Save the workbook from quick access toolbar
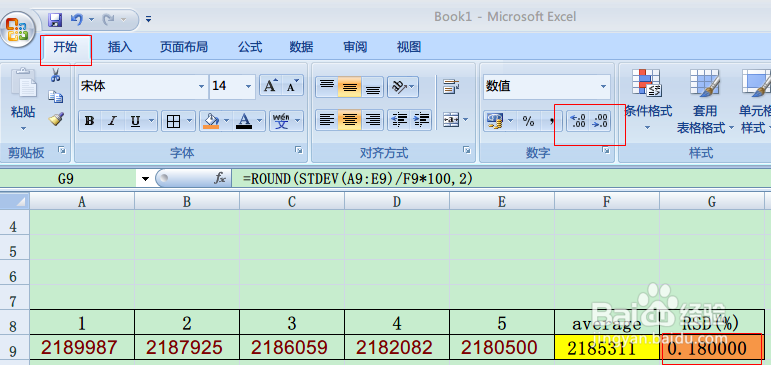 pos(55,20)
